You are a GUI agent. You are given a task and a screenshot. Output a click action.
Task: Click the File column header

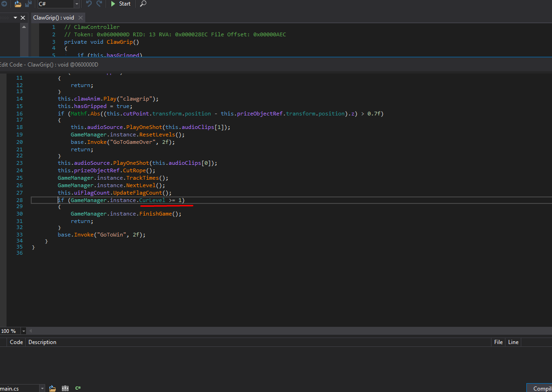click(x=498, y=342)
